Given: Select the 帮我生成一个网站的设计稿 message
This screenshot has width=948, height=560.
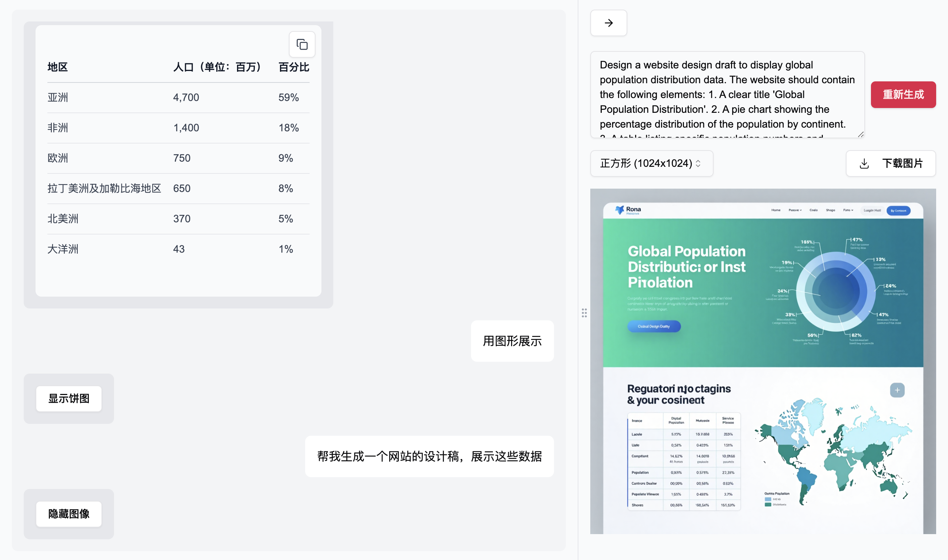Looking at the screenshot, I should pos(429,456).
